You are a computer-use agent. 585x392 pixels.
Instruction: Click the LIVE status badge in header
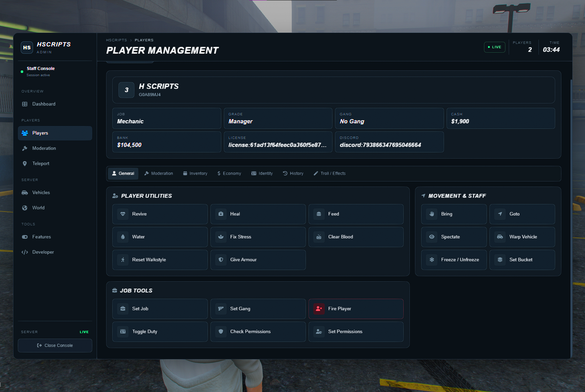pos(495,47)
